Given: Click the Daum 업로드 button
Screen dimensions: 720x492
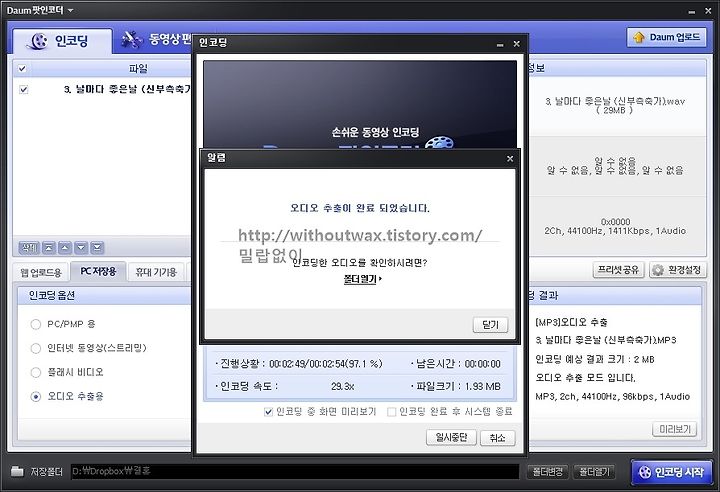Looking at the screenshot, I should pos(666,37).
